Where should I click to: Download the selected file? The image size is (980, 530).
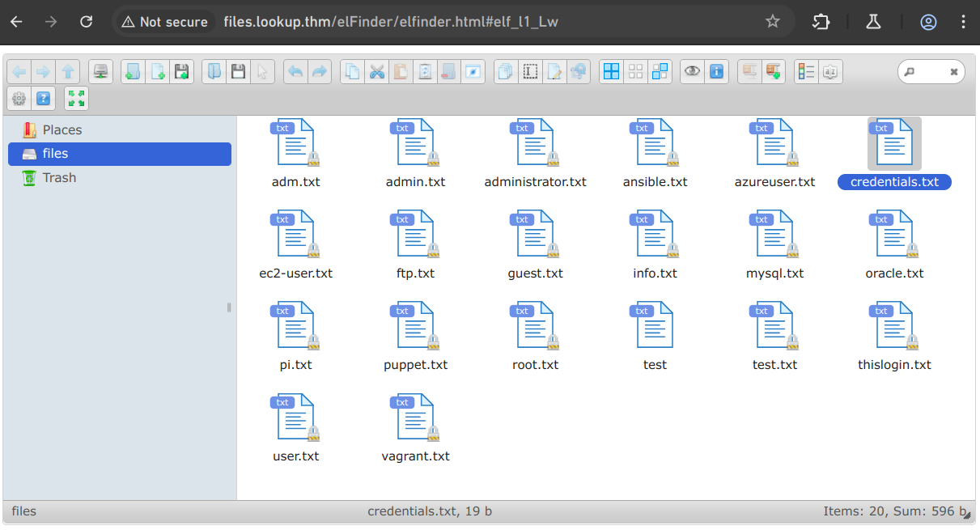(238, 72)
